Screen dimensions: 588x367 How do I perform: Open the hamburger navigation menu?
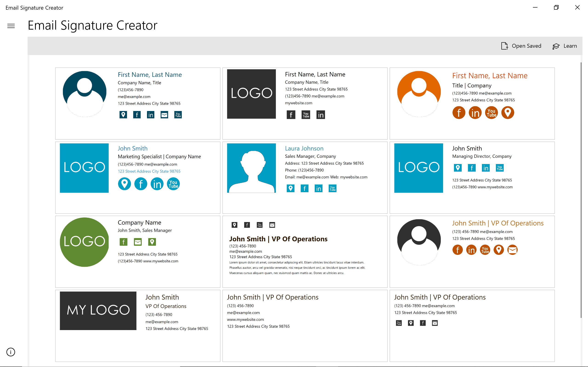point(11,26)
